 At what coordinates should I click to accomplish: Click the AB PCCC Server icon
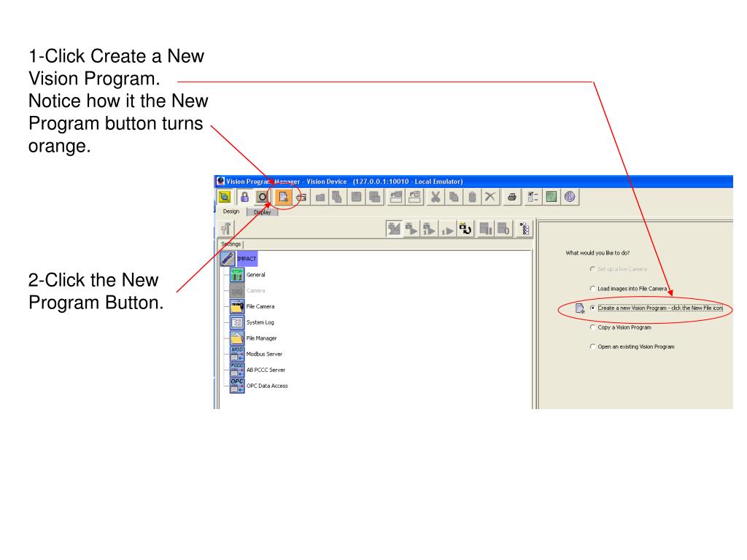point(237,370)
